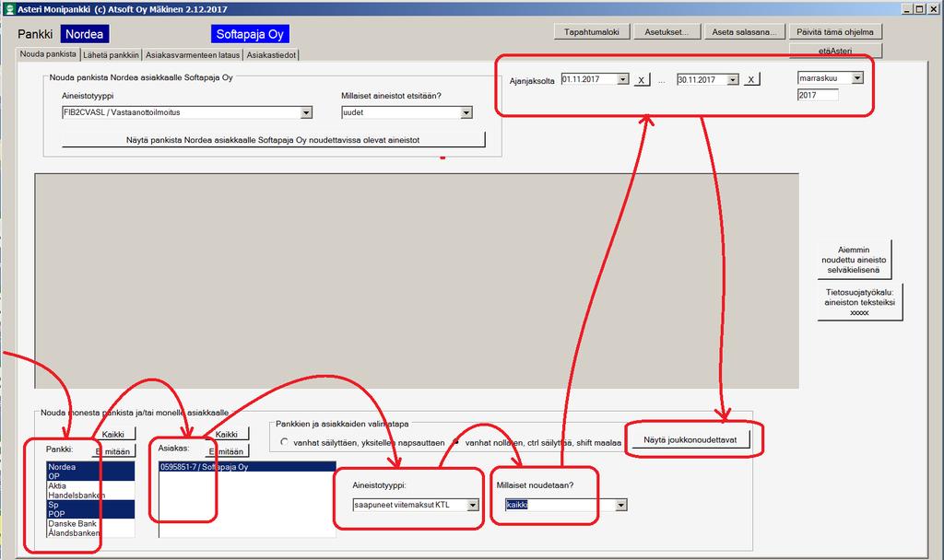Click the Aseta salasana button
This screenshot has height=560, width=944.
pos(744,32)
